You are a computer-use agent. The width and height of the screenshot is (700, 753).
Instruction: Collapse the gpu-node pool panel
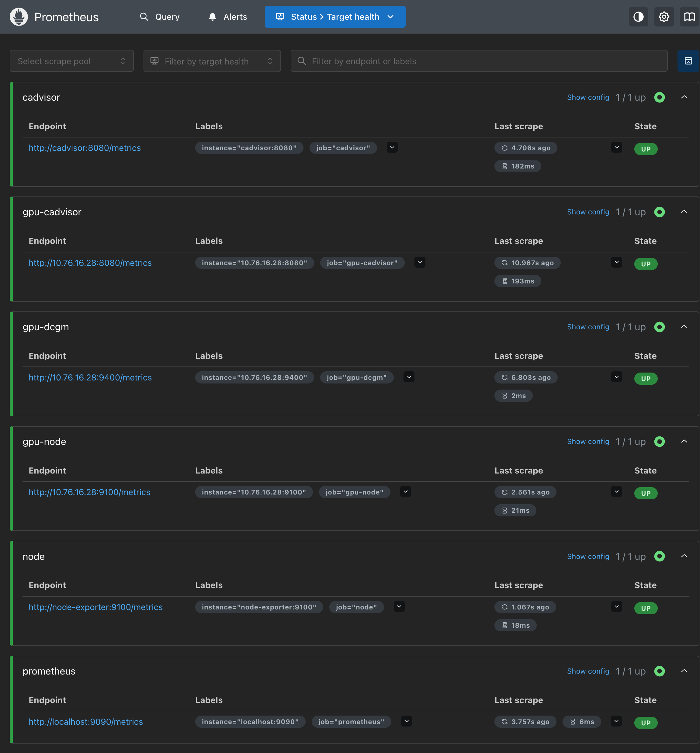tap(684, 441)
